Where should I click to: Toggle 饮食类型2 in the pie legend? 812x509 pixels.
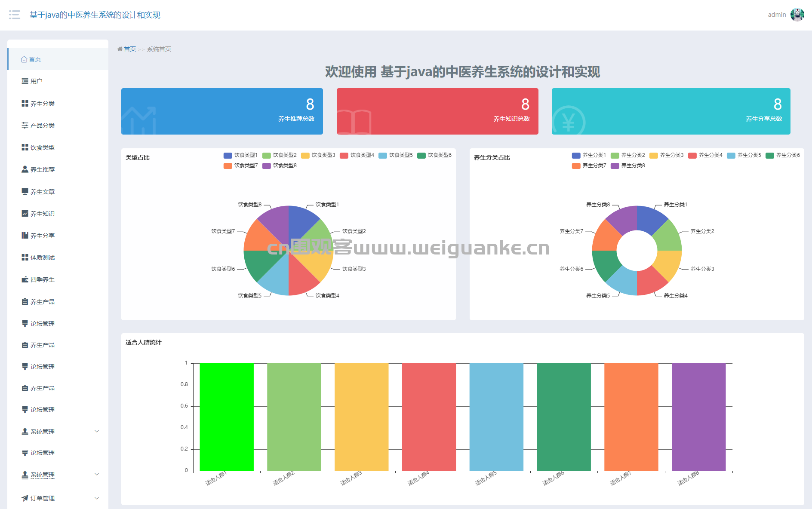279,155
